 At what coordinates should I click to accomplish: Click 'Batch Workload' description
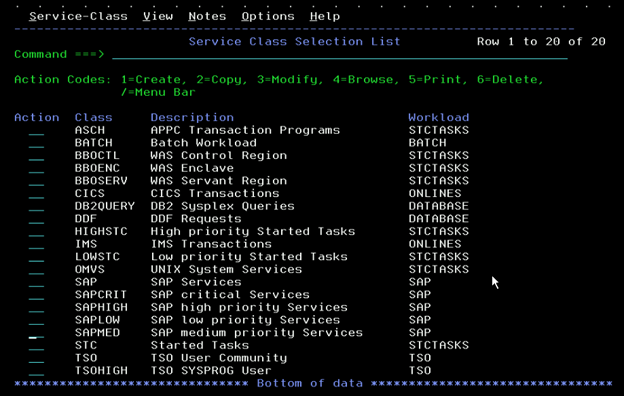coord(203,142)
